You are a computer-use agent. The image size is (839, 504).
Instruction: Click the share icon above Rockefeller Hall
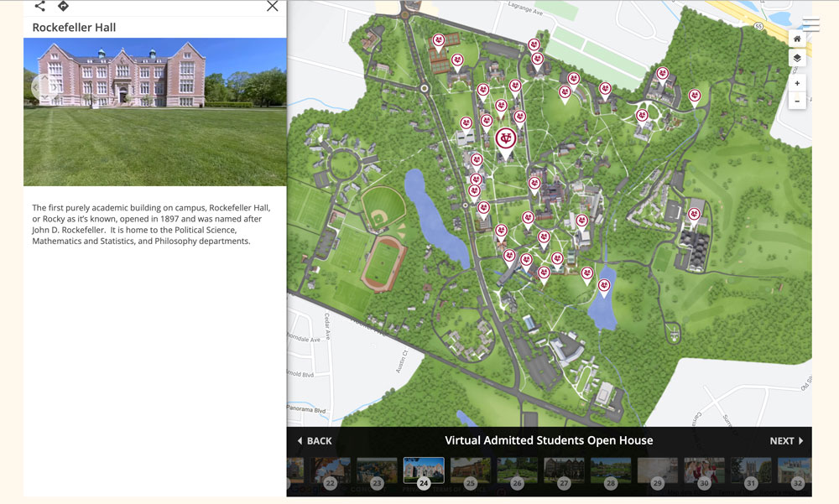pos(39,6)
